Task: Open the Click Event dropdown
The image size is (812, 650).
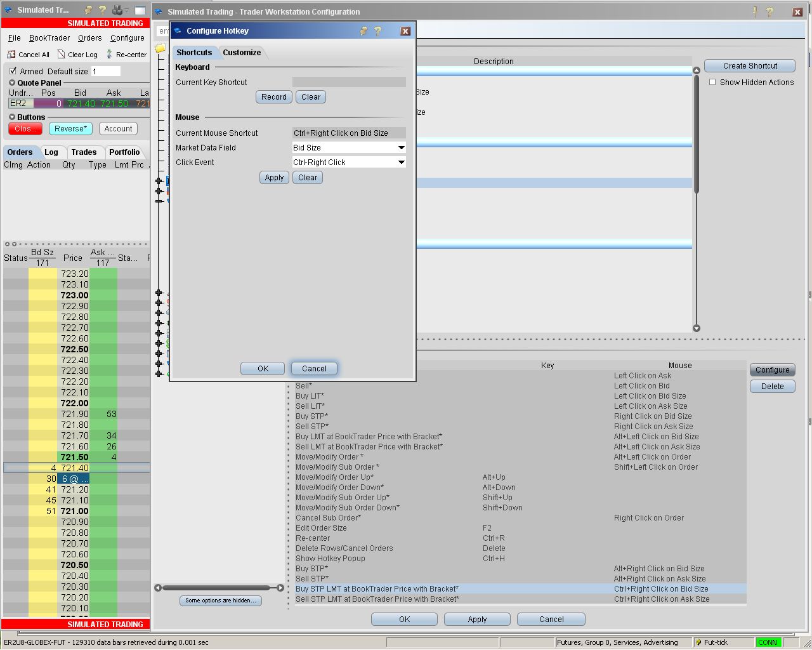Action: click(x=401, y=162)
